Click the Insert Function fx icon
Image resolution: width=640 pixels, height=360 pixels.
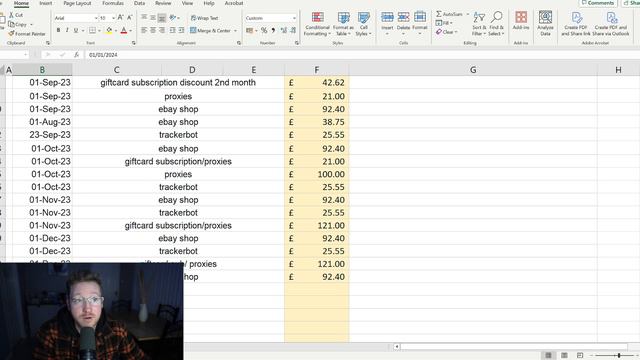[76, 55]
